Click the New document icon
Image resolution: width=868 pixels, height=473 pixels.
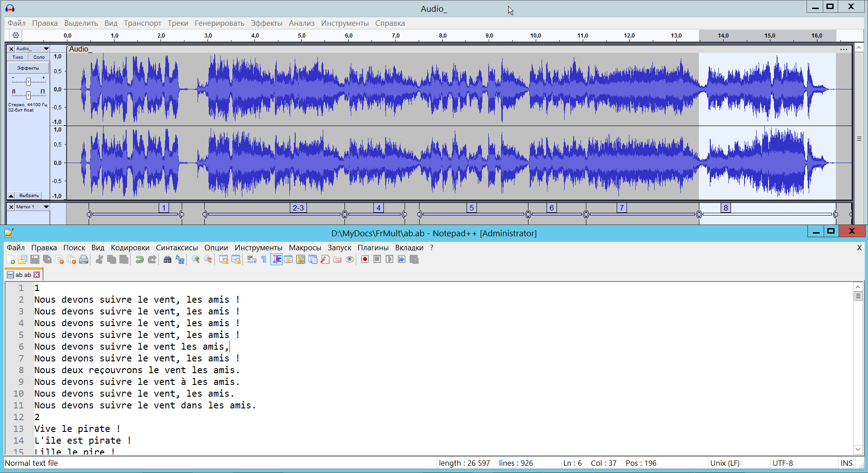11,259
